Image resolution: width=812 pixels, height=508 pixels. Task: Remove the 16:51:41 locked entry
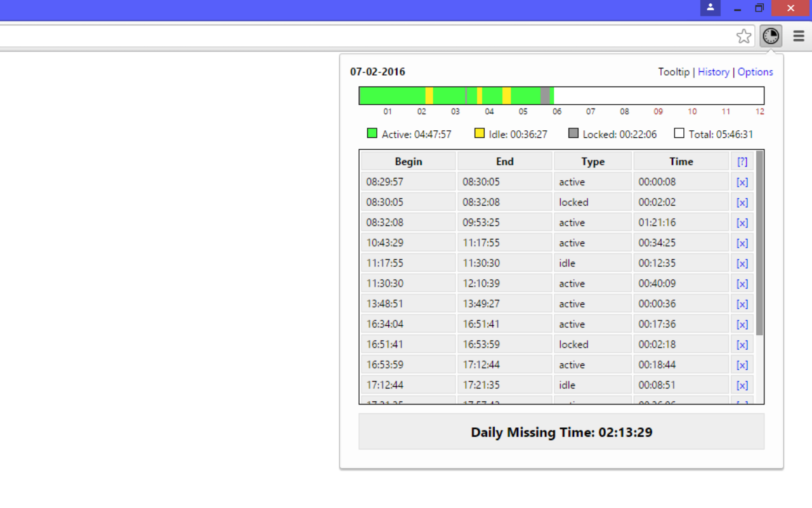point(742,344)
